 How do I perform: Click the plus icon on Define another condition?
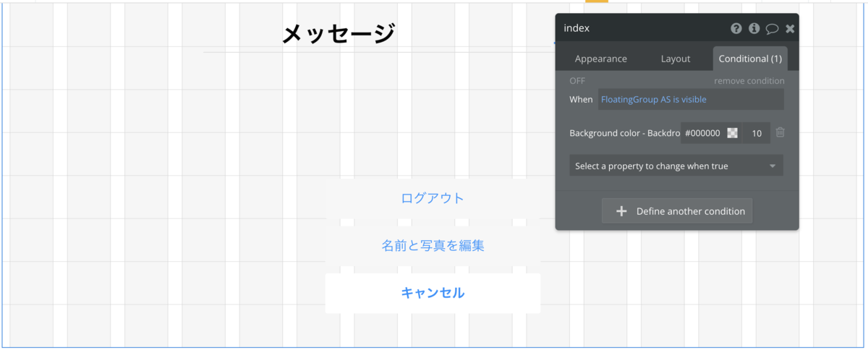621,211
